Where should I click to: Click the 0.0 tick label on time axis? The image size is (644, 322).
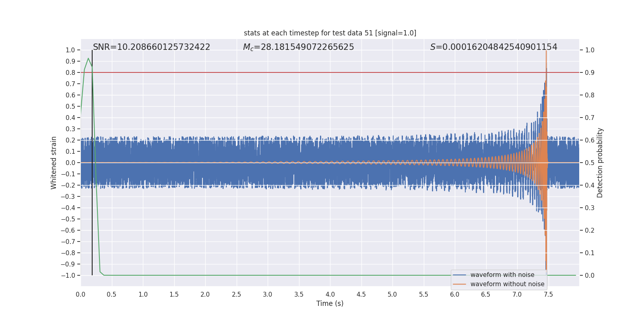(80, 295)
